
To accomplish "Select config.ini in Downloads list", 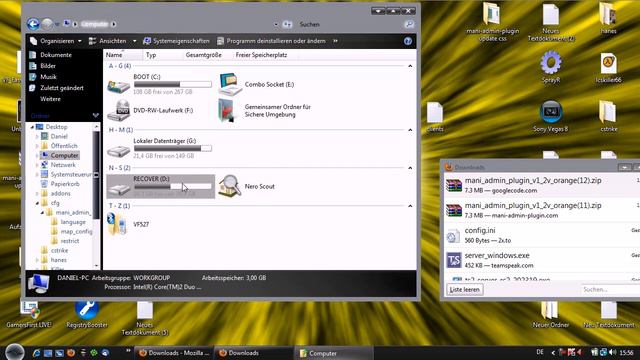I will [x=542, y=235].
